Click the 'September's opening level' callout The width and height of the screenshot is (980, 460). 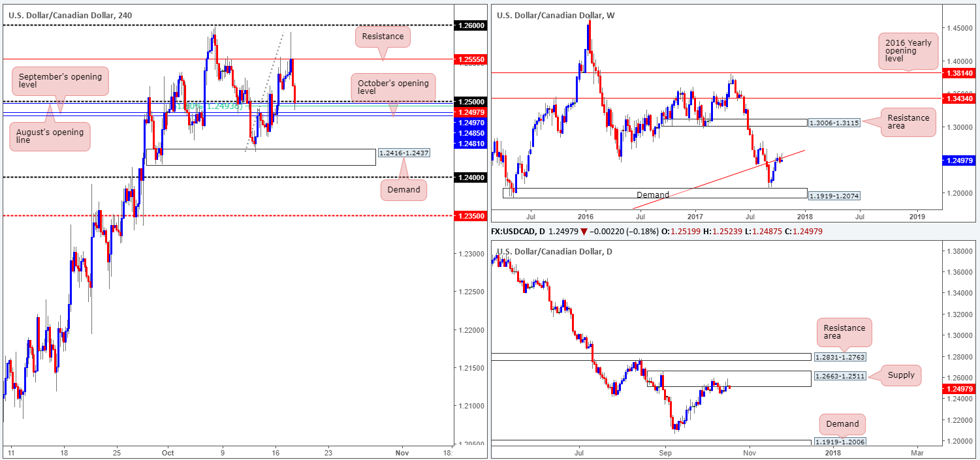point(60,82)
